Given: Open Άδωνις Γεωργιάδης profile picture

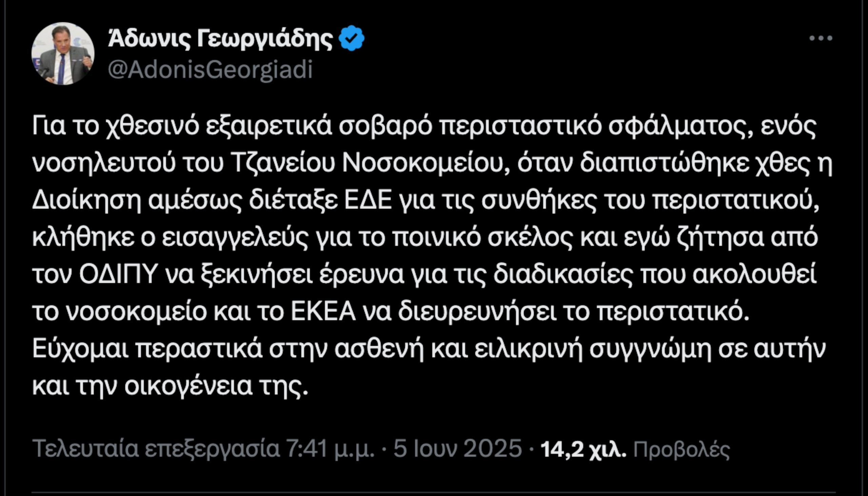Looking at the screenshot, I should click(x=63, y=54).
